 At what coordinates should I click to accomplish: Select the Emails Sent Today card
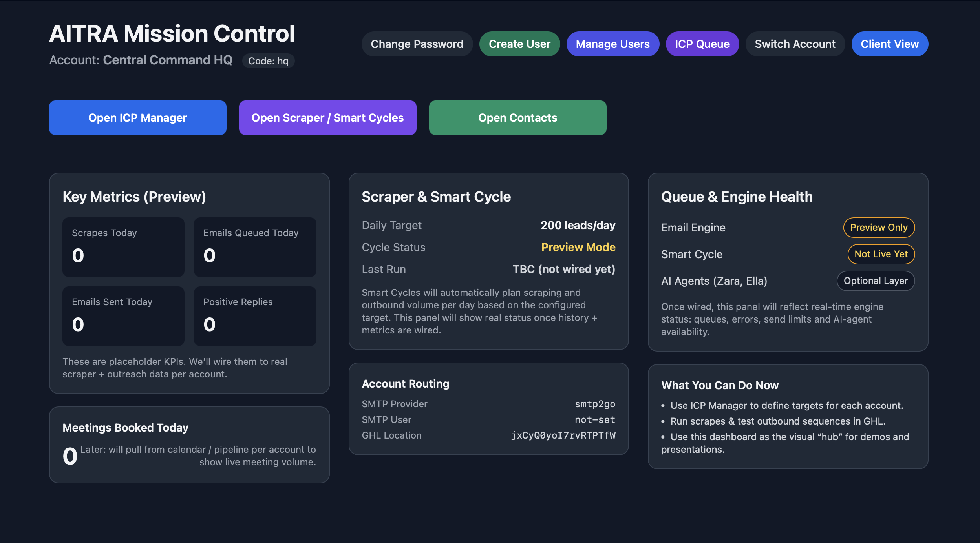(x=123, y=316)
